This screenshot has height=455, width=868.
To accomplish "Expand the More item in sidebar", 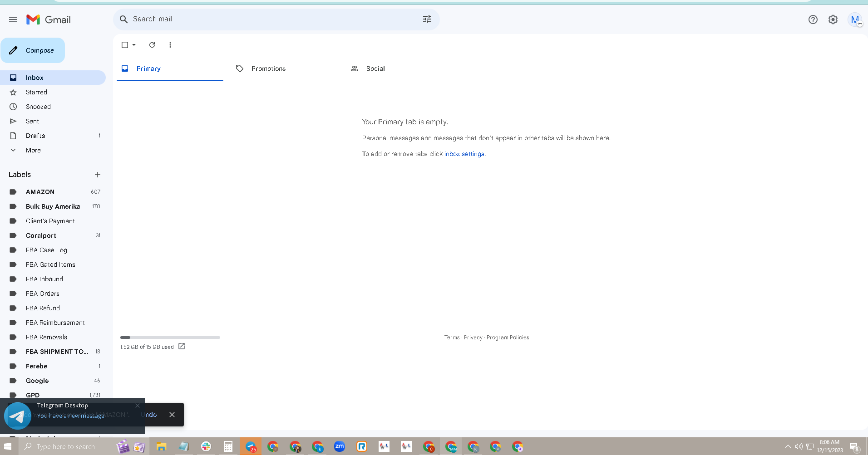I will coord(33,150).
